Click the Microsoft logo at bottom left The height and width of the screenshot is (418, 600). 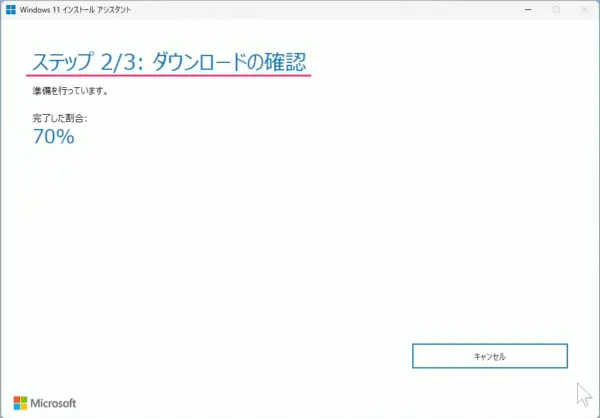point(45,403)
